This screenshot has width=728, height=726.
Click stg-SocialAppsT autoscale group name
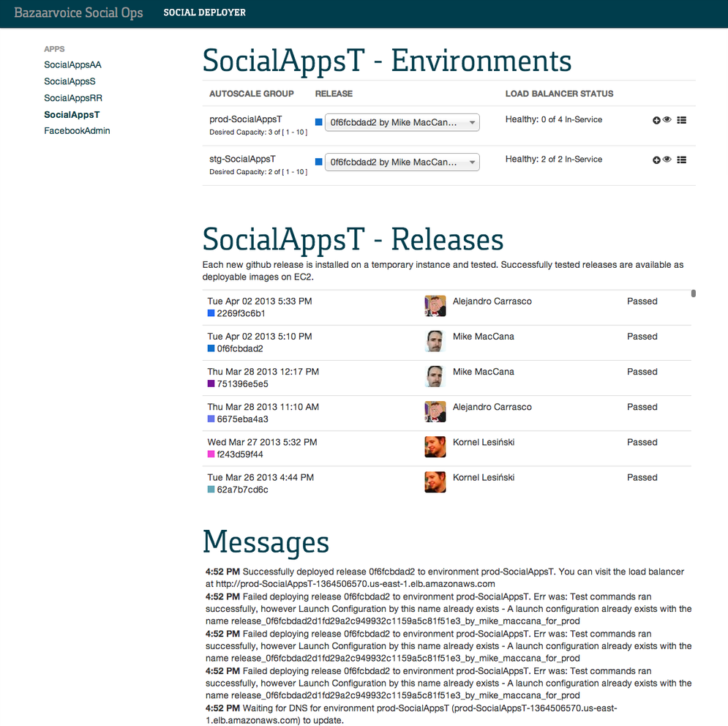[x=242, y=159]
